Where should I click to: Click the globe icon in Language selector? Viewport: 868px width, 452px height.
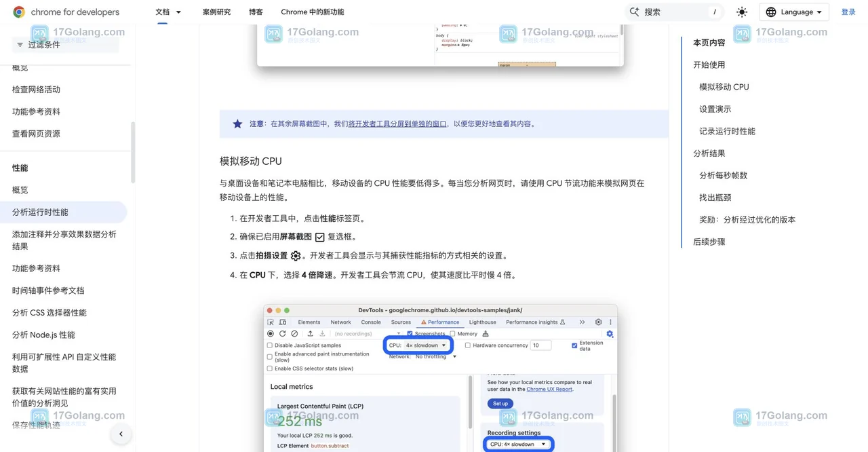tap(771, 12)
